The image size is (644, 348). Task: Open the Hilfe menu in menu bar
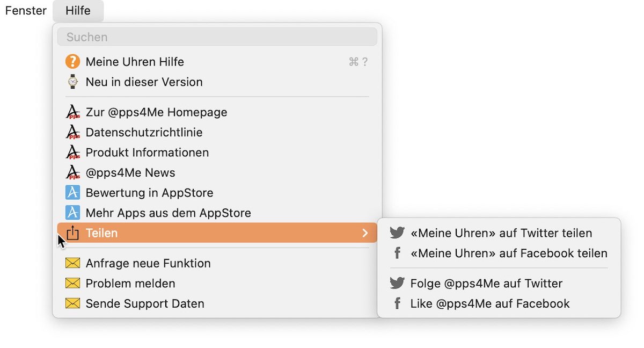(78, 11)
